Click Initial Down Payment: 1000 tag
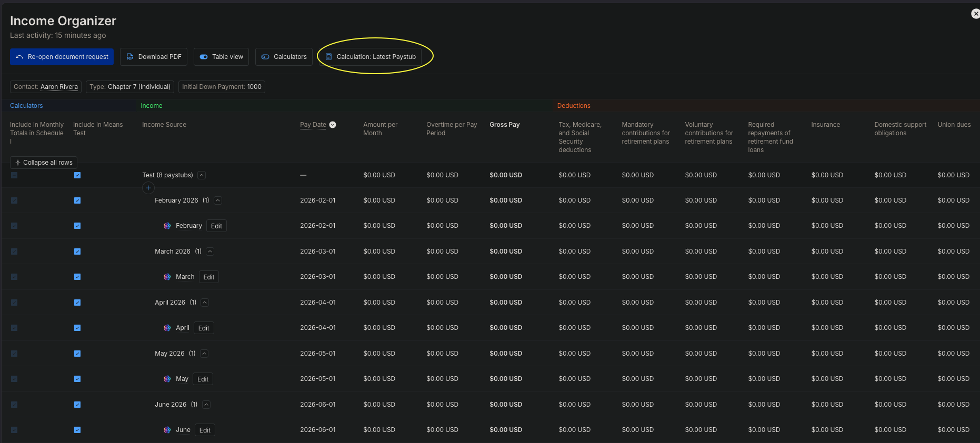Screen dimensions: 980x443 coord(222,87)
